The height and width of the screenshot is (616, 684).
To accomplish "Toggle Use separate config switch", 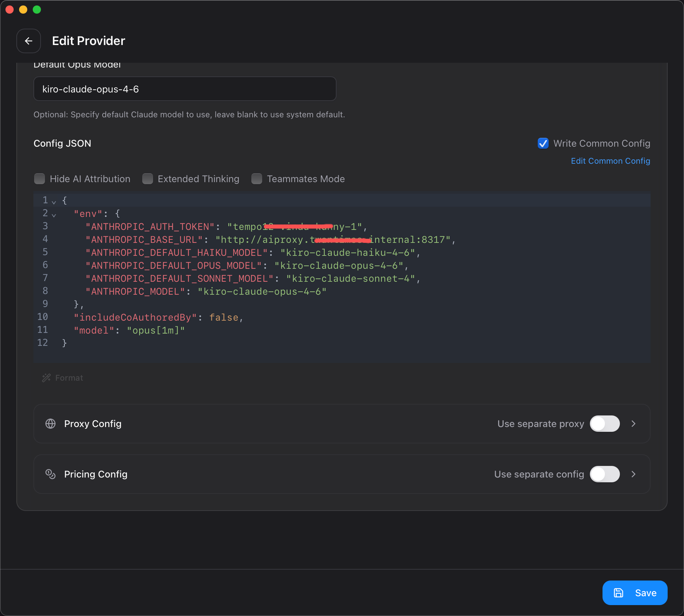I will pos(605,474).
